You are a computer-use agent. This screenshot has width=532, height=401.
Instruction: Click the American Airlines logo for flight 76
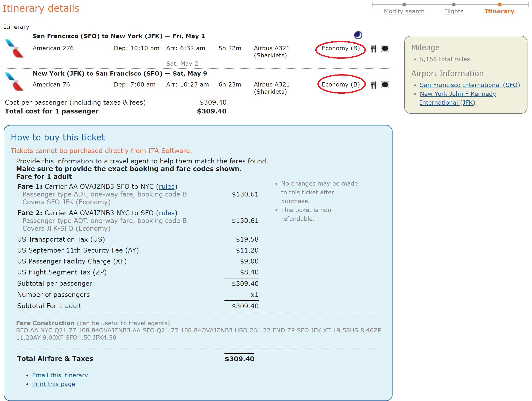pyautogui.click(x=14, y=81)
